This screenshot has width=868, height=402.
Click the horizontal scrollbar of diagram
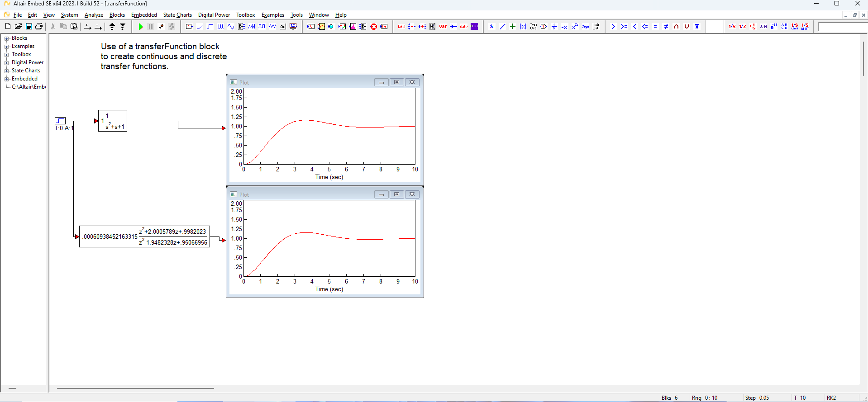click(135, 388)
